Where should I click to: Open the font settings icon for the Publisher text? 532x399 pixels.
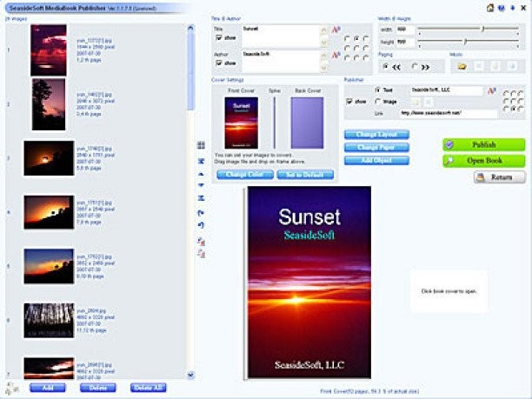point(492,90)
